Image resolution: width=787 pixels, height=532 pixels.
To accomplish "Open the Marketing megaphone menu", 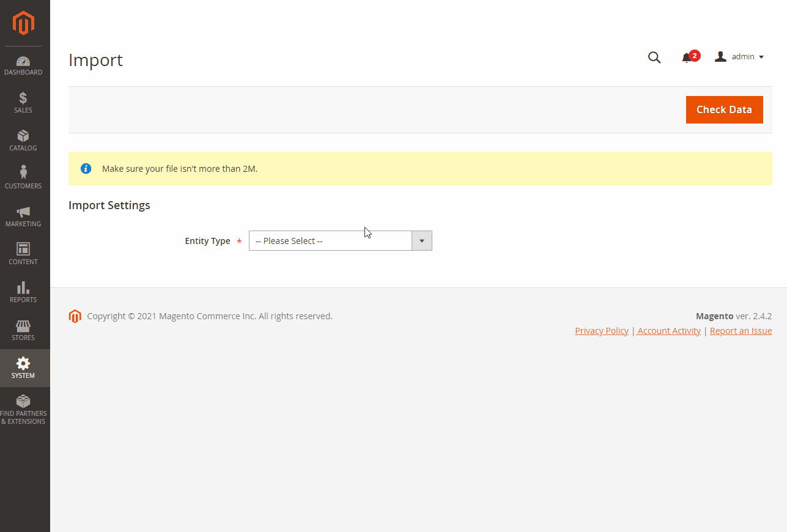I will click(x=23, y=216).
